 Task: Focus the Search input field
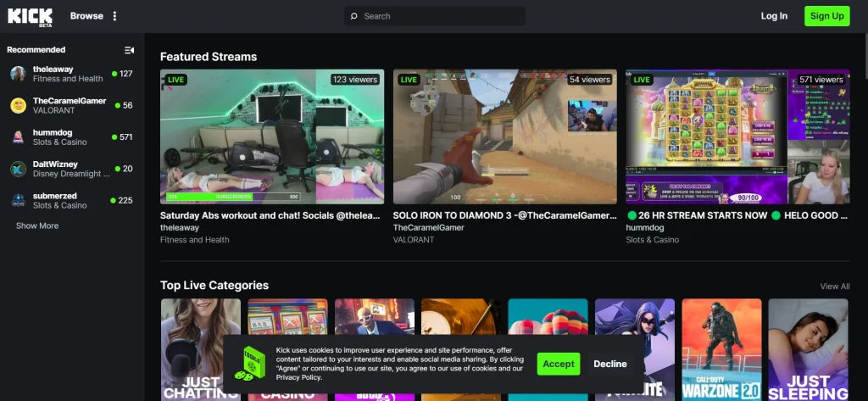pyautogui.click(x=435, y=16)
